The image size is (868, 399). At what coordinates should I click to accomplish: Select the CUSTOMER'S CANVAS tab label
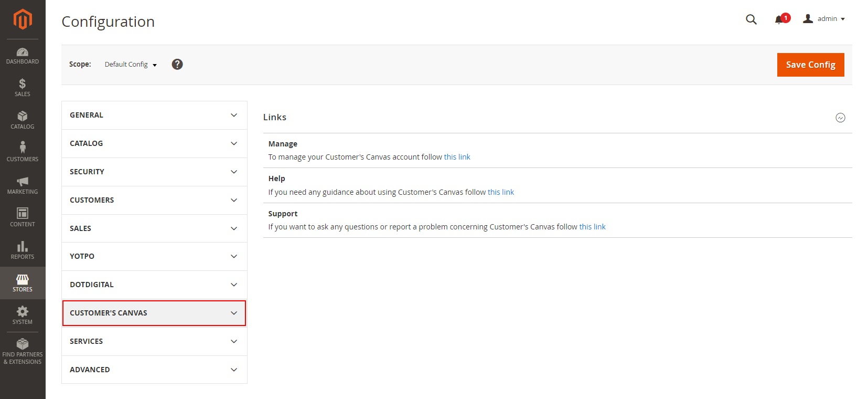pos(109,313)
